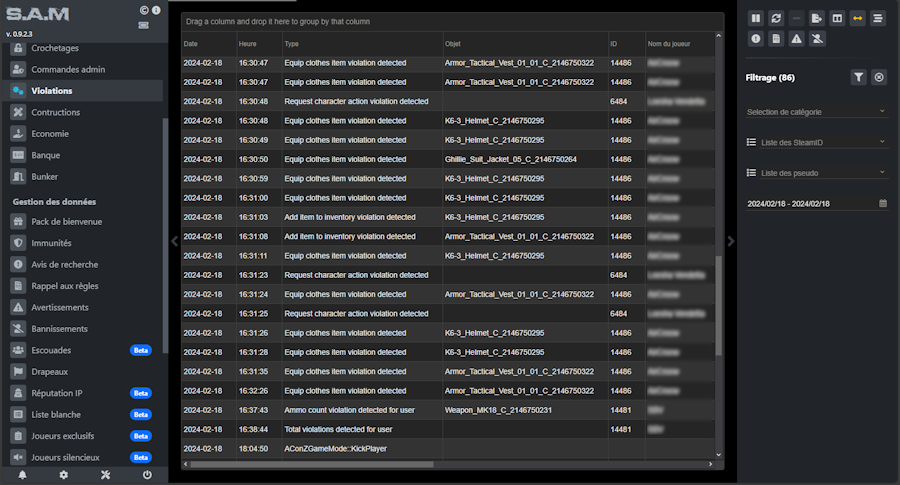Screen dimensions: 900x485
Task: Open the tools wrench icon at the bottom
Action: tap(105, 475)
